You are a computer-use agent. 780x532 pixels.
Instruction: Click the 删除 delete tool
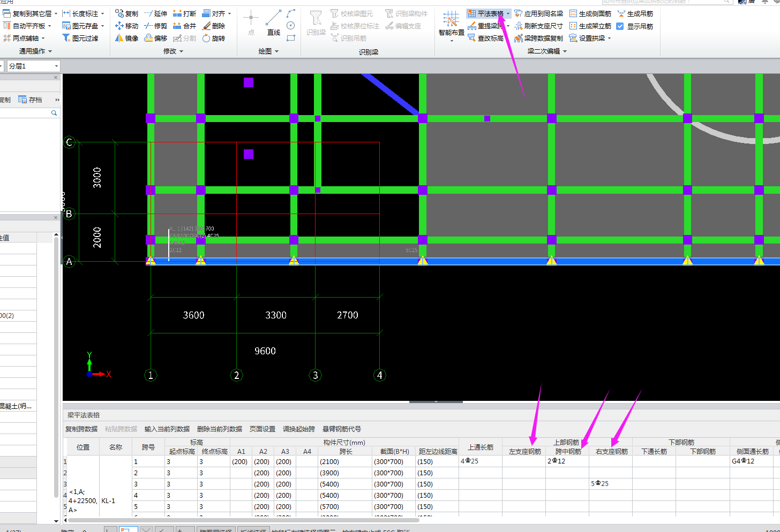pyautogui.click(x=214, y=26)
